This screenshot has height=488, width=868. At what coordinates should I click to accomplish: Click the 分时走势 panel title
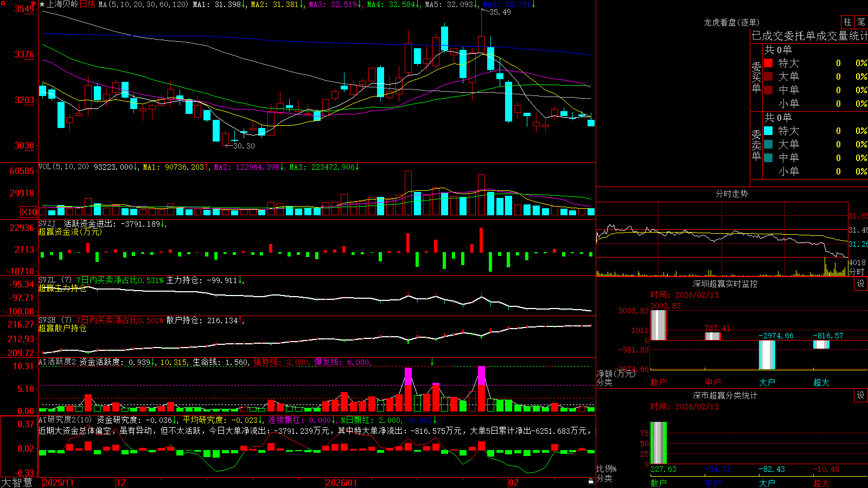click(x=731, y=194)
